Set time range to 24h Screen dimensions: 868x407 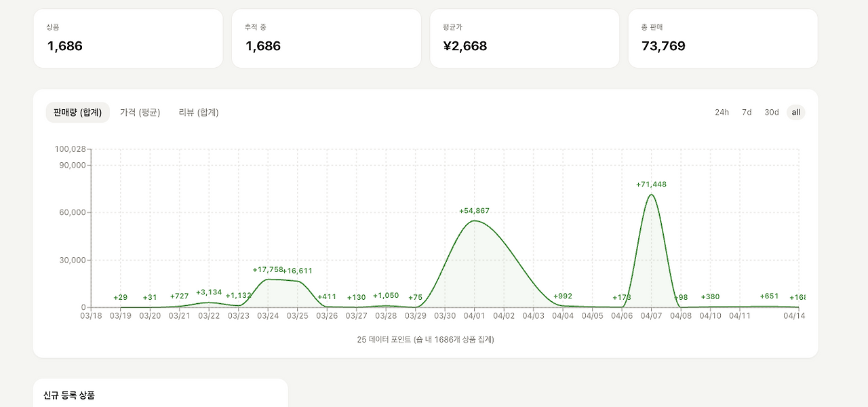[722, 113]
